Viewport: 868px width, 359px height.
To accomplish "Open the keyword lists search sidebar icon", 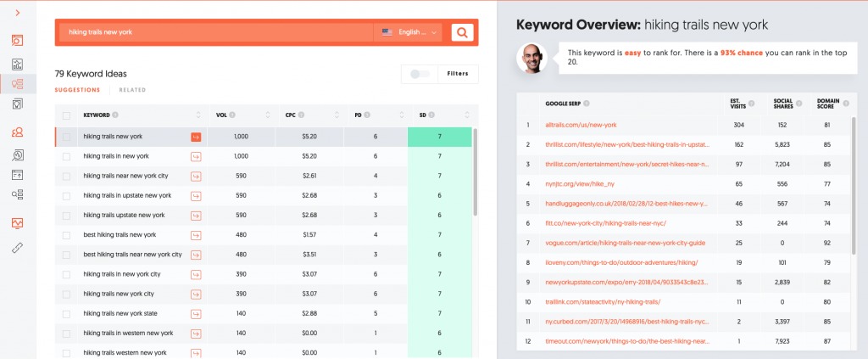I will click(18, 194).
